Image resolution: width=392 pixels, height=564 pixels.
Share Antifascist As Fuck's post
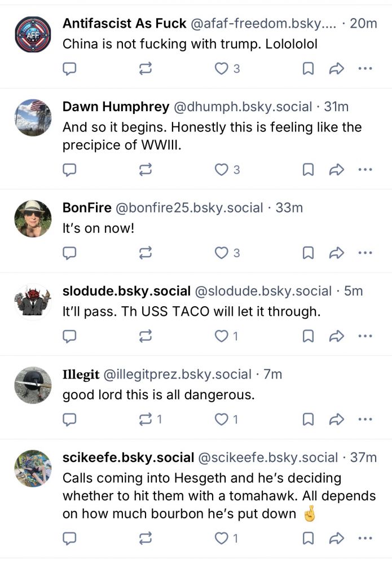click(x=337, y=68)
